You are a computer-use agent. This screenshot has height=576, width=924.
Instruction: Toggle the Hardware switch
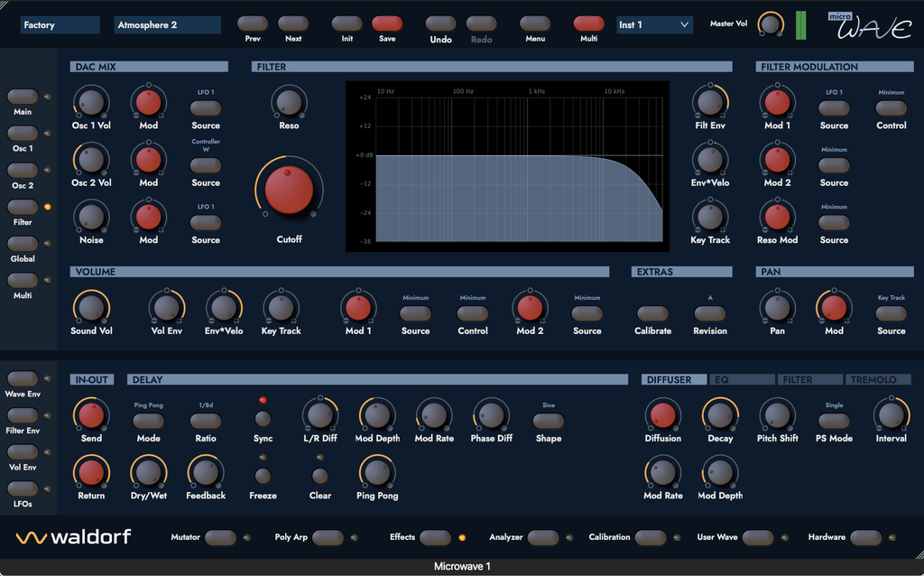coord(865,537)
